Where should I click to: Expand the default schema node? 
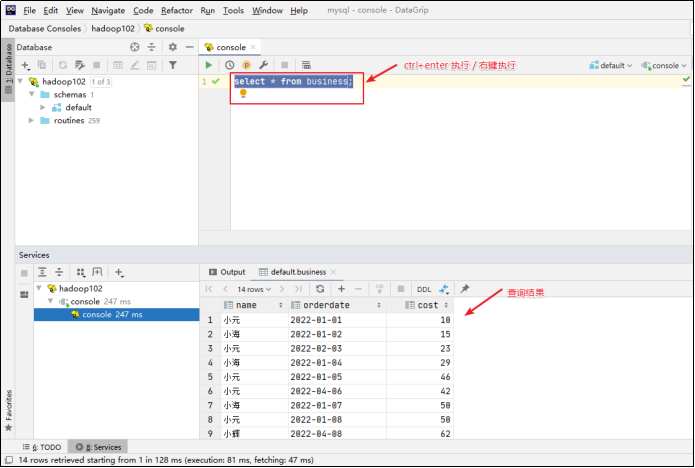tap(43, 107)
